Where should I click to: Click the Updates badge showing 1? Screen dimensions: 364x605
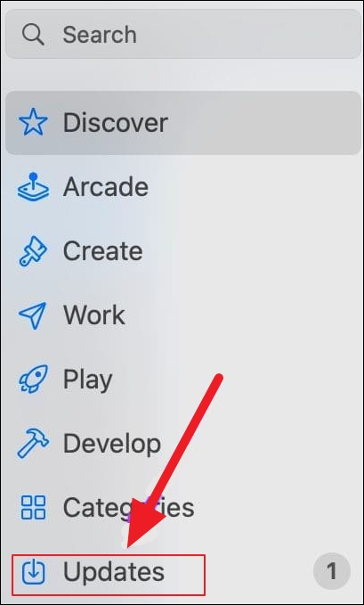point(332,572)
